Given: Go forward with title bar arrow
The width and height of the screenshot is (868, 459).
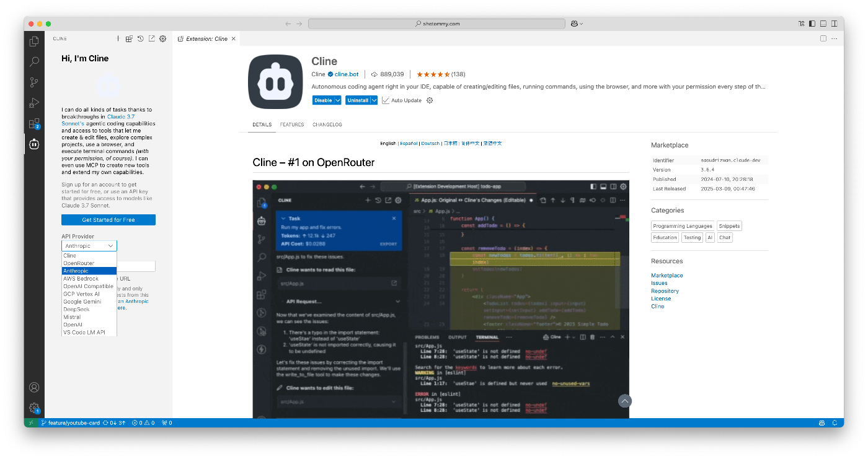Looking at the screenshot, I should pos(299,24).
